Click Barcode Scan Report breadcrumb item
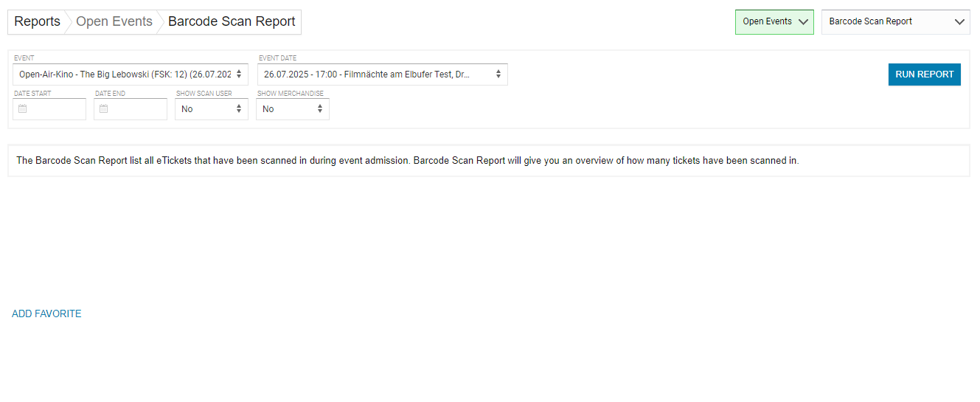The height and width of the screenshot is (402, 980). pyautogui.click(x=232, y=21)
